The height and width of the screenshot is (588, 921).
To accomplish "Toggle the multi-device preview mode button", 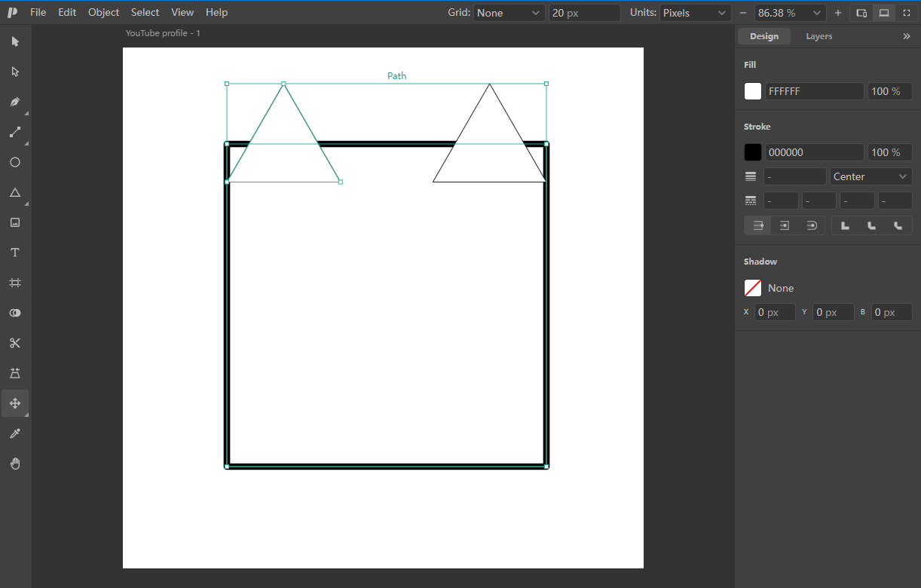I will (x=861, y=13).
